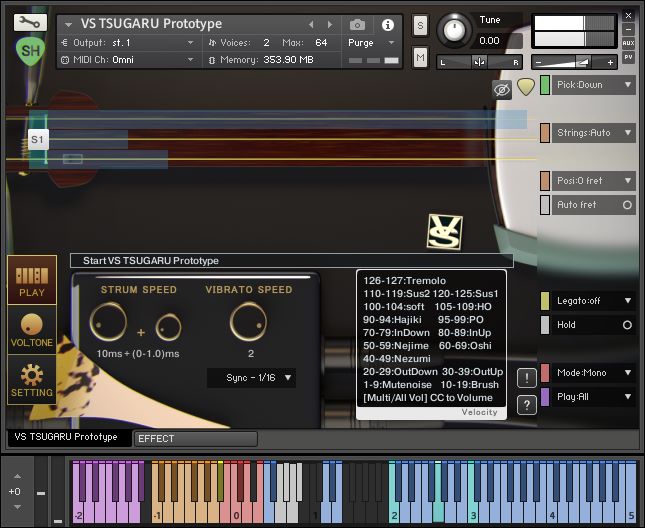Enable the Auto fret toggle
The width and height of the screenshot is (645, 528).
point(627,205)
